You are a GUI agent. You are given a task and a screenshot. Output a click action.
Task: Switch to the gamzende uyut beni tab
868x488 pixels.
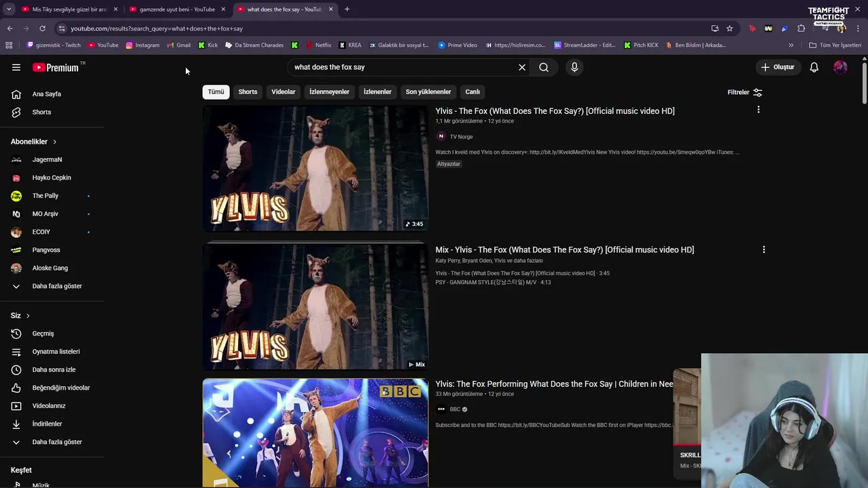pyautogui.click(x=178, y=9)
